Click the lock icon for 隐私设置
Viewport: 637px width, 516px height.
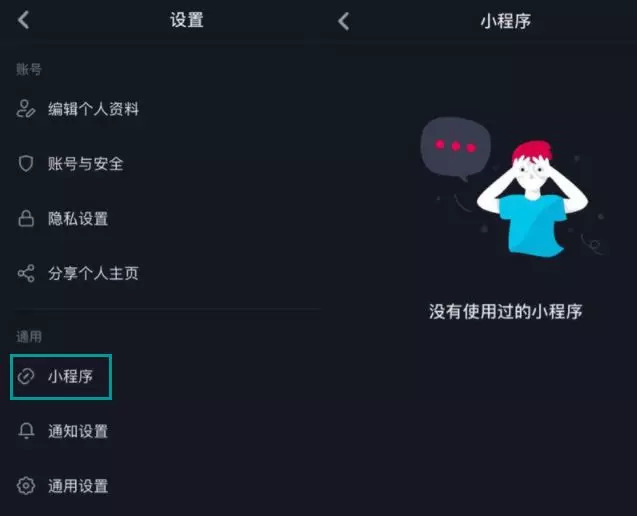tap(26, 218)
